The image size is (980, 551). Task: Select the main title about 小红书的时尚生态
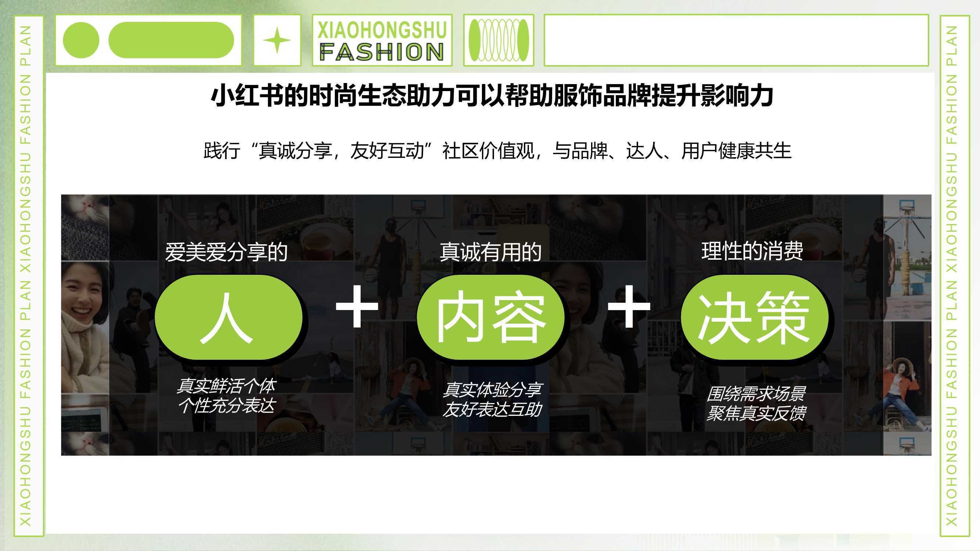pyautogui.click(x=492, y=96)
